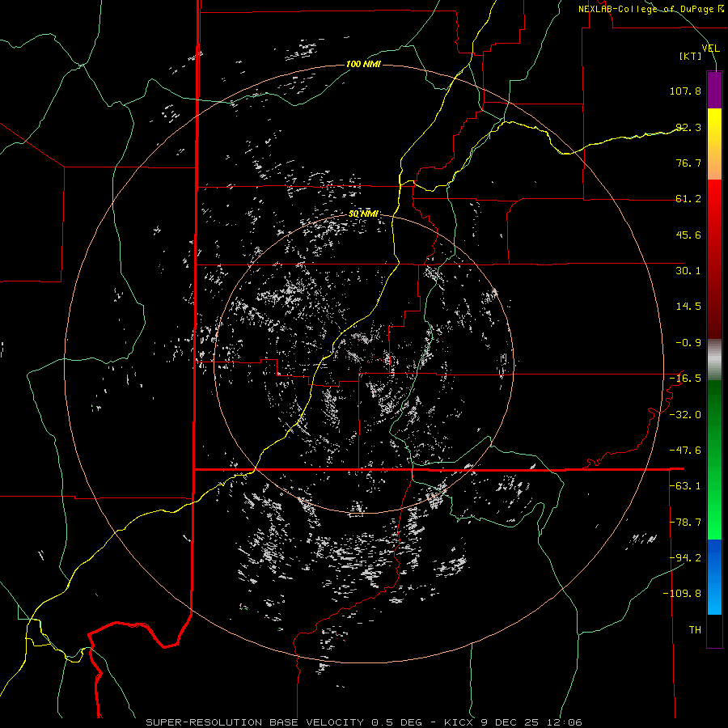Screen dimensions: 728x728
Task: Click the -94.2 legend value
Action: pos(685,558)
